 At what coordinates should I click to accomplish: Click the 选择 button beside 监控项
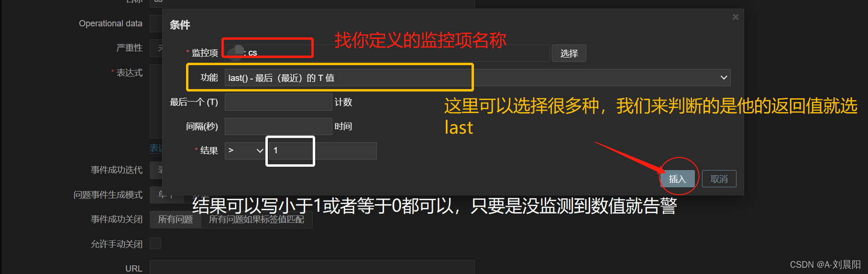(x=569, y=53)
